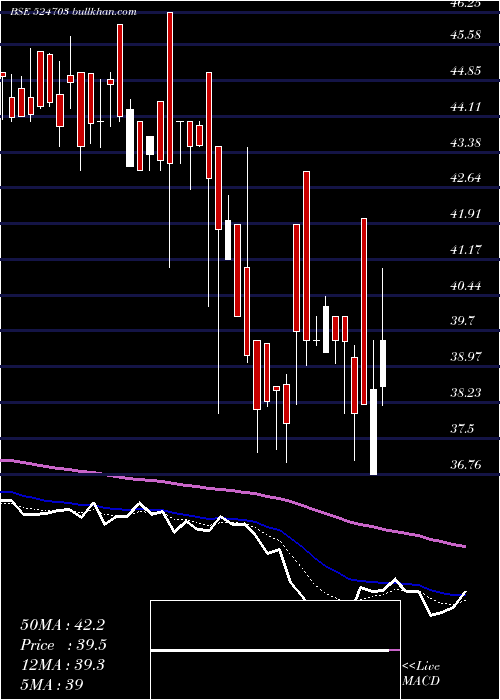Click the tallest red candlestick reaching the chart top
500x700 pixels.
coord(170,88)
